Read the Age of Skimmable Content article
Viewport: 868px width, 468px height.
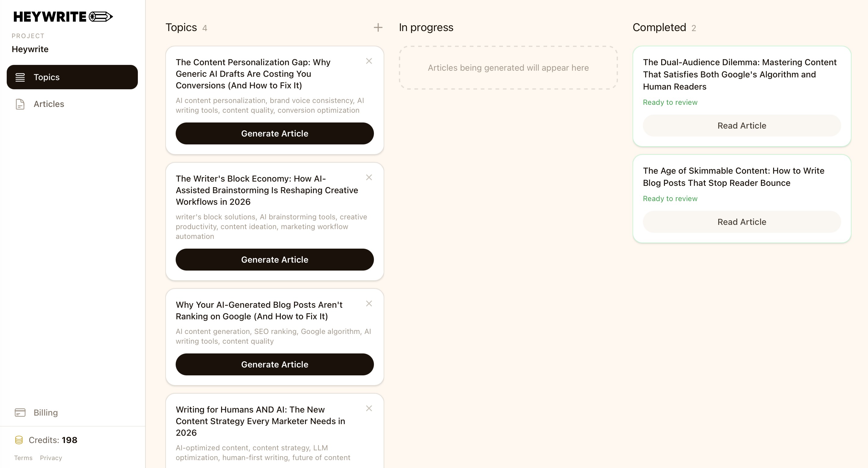(x=742, y=222)
